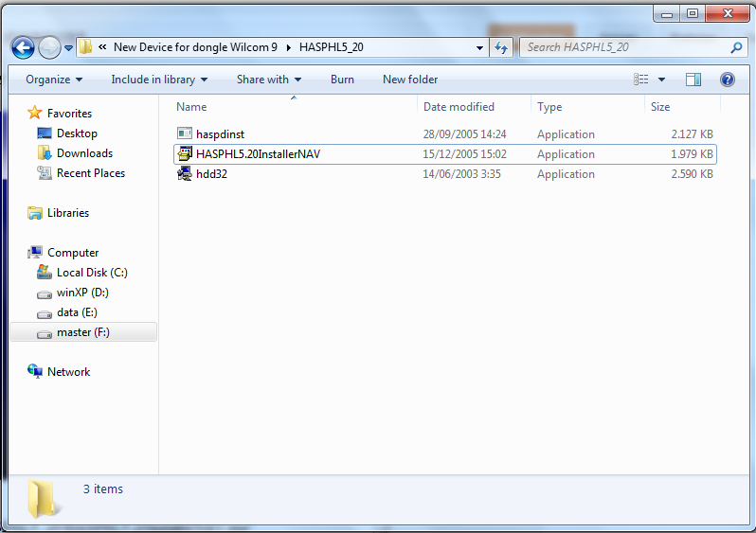Screen dimensions: 756x533
Task: Create a New folder
Action: click(410, 80)
